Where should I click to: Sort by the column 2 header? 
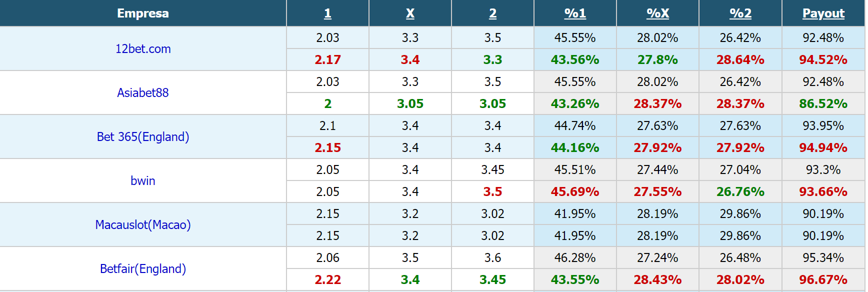coord(492,13)
